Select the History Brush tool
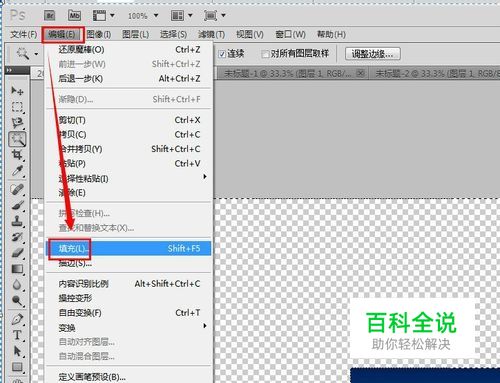 (17, 237)
